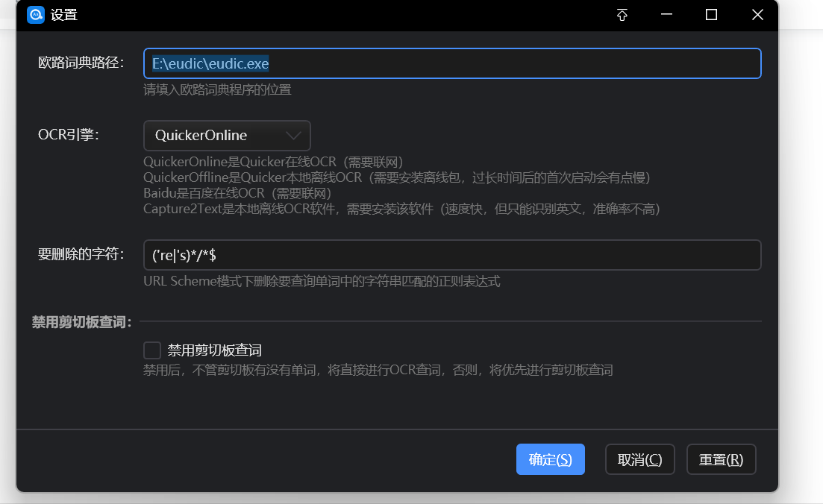The image size is (823, 504).
Task: Minimize the 设置 window
Action: click(x=666, y=15)
